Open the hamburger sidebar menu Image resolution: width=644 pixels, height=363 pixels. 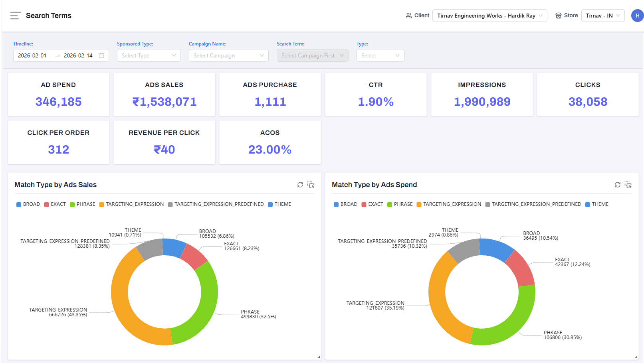click(x=15, y=16)
